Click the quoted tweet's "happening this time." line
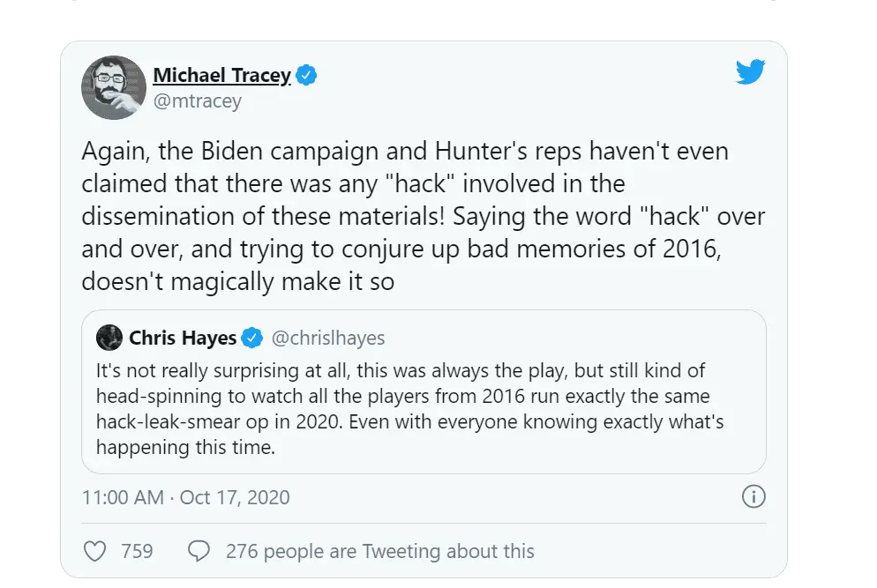Image resolution: width=877 pixels, height=588 pixels. pos(185,447)
